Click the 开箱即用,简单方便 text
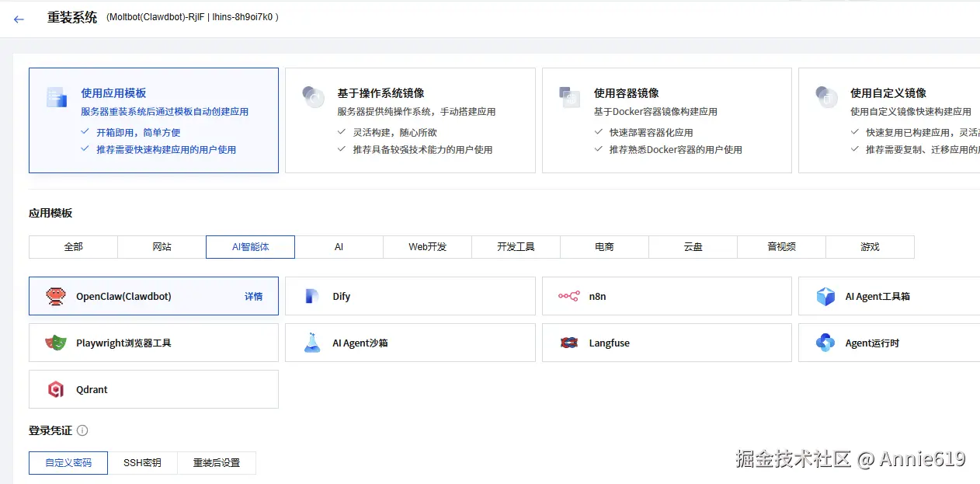Image resolution: width=980 pixels, height=484 pixels. click(x=138, y=132)
